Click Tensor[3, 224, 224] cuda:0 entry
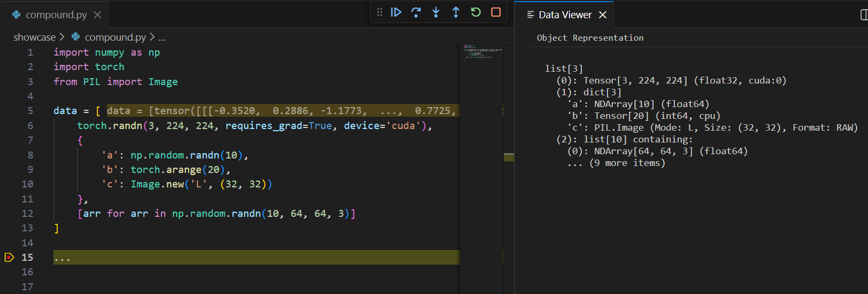Image resolution: width=868 pixels, height=294 pixels. coord(671,80)
